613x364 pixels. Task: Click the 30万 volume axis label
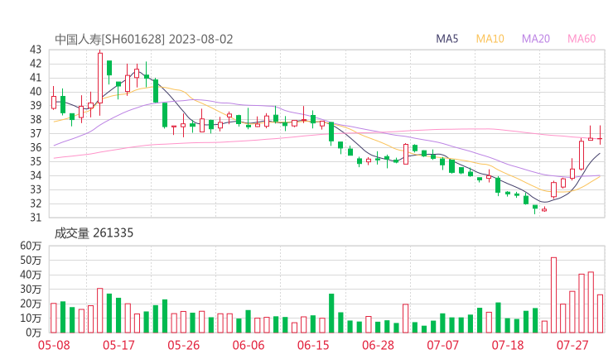pyautogui.click(x=31, y=290)
